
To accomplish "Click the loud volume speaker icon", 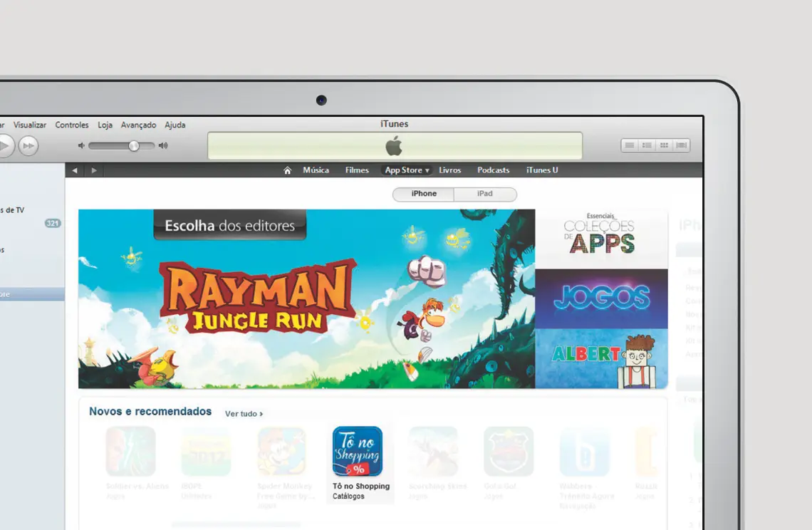I will point(163,145).
